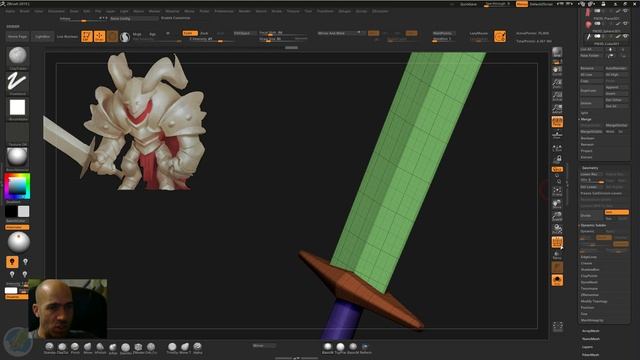
Task: Click the light gray main color swatch
Action: [x=24, y=211]
